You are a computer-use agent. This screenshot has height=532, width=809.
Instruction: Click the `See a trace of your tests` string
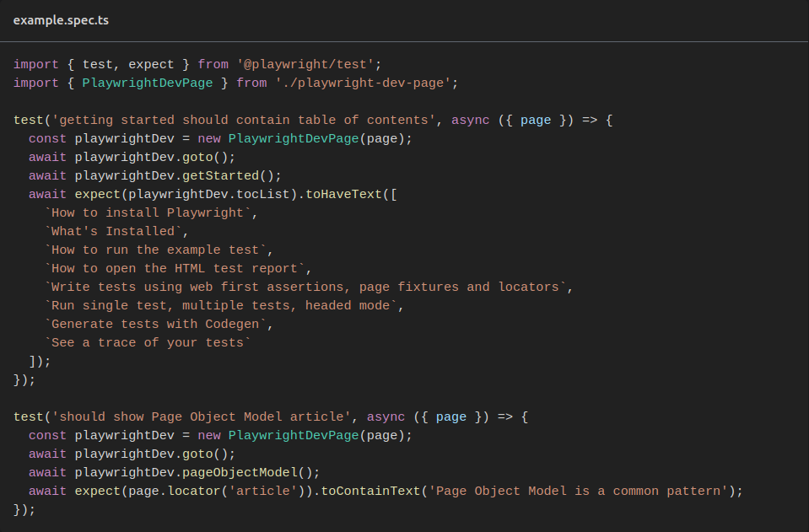click(x=148, y=343)
